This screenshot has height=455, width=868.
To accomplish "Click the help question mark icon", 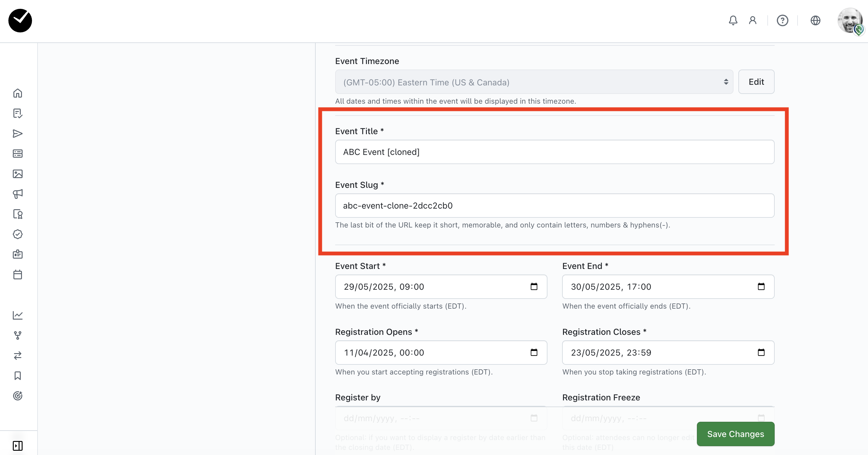I will tap(782, 20).
